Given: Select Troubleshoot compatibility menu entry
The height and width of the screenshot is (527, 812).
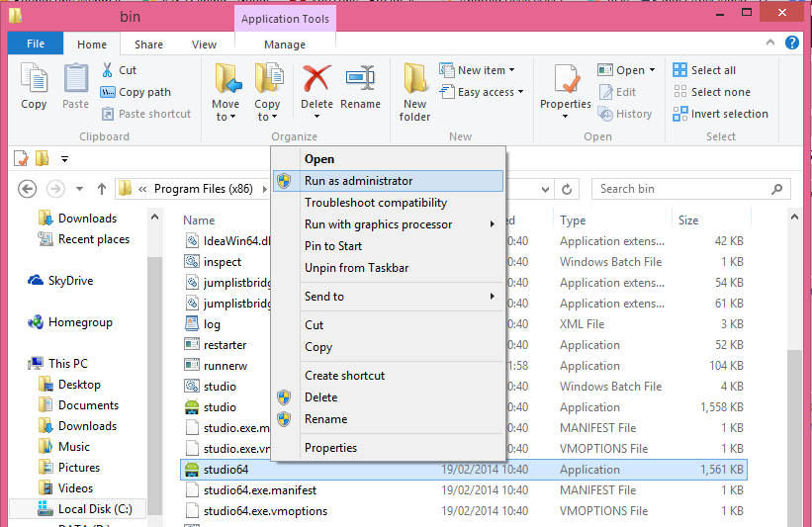Looking at the screenshot, I should click(376, 203).
